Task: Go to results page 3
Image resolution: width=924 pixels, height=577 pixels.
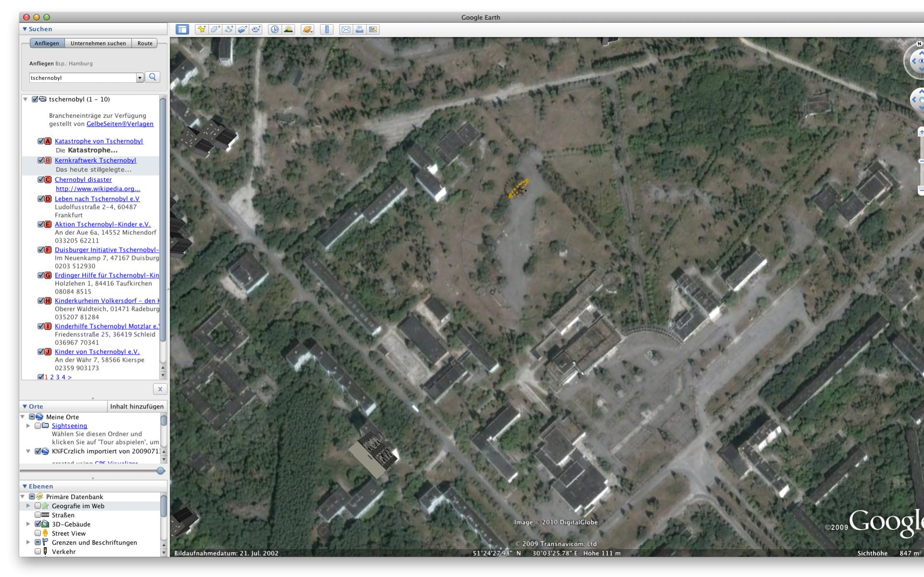Action: click(58, 377)
